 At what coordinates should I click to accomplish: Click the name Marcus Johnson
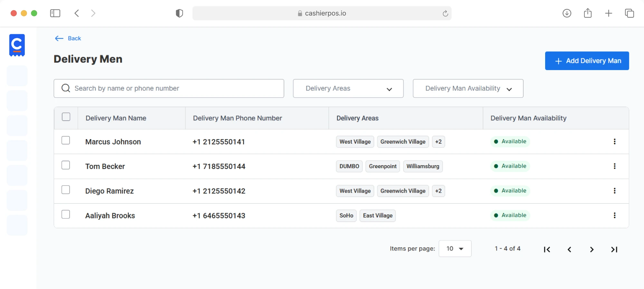click(113, 142)
